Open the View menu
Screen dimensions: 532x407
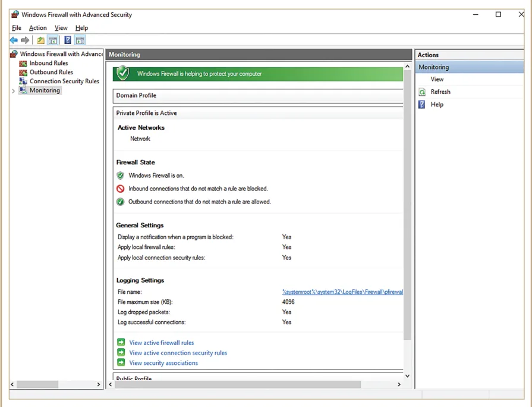[61, 28]
